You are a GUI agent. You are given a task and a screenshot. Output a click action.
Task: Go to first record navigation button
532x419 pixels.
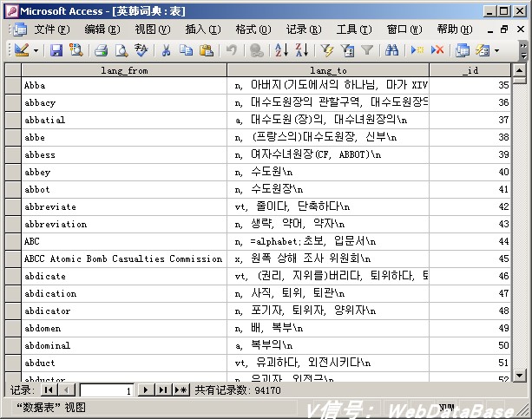point(49,390)
